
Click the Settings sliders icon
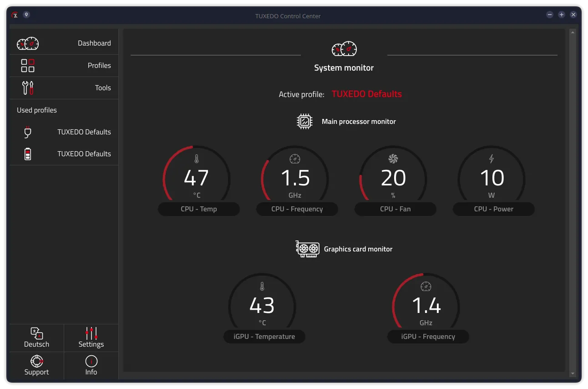point(91,333)
